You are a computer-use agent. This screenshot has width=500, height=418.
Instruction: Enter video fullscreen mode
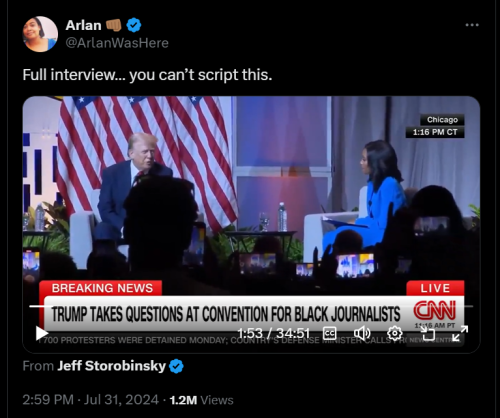click(x=460, y=333)
